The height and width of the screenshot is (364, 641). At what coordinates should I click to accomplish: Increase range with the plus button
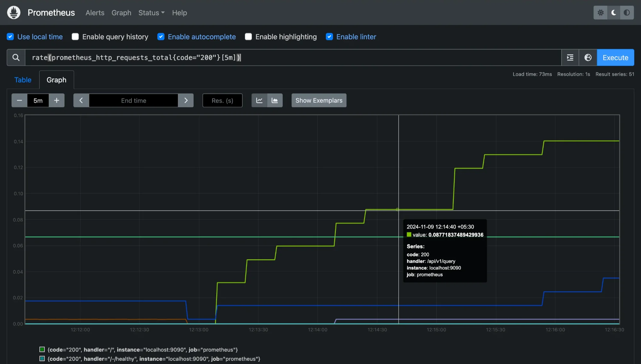pos(57,101)
